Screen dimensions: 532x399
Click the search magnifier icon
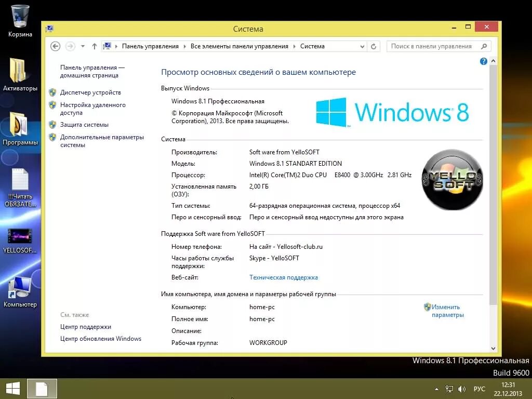point(484,46)
